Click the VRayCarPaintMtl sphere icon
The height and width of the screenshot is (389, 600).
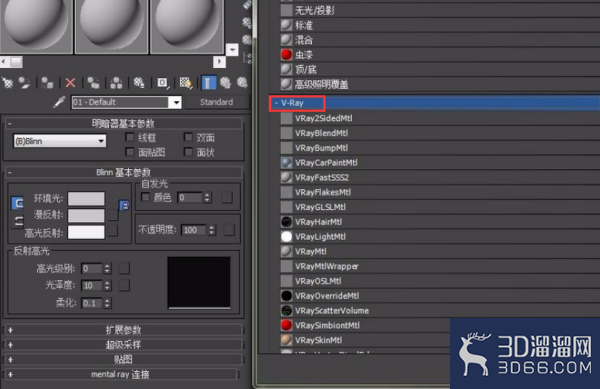point(286,163)
